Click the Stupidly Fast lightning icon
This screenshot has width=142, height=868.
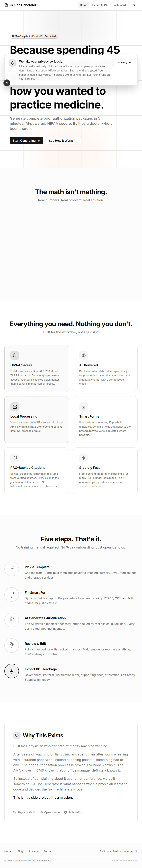coord(83,458)
